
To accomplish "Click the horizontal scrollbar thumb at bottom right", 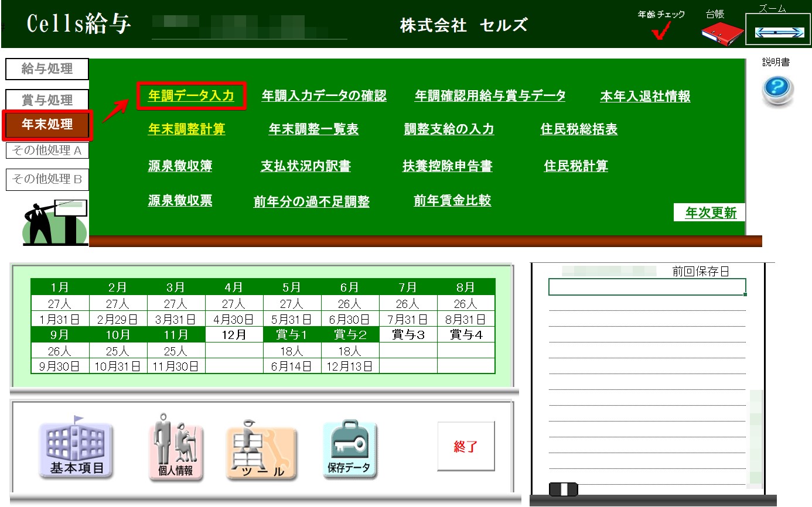I will (563, 489).
